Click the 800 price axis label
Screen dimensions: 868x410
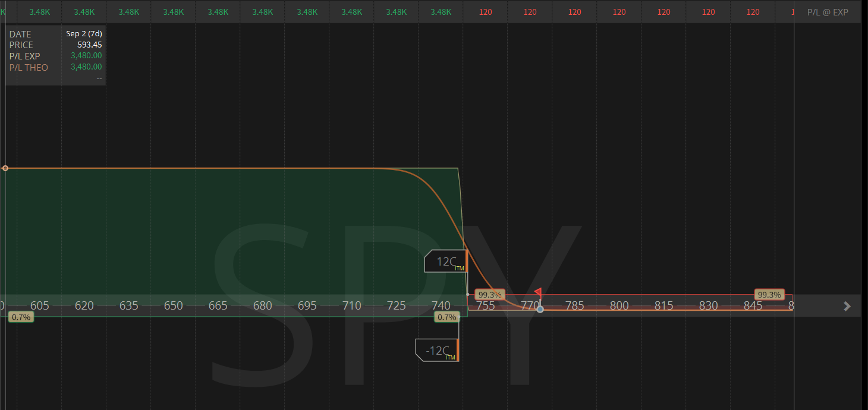[619, 305]
